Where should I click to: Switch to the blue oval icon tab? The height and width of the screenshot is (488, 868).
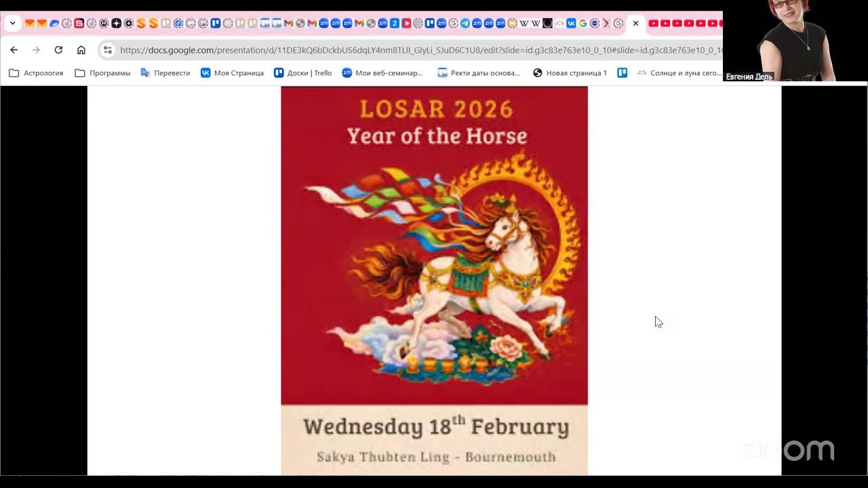tap(54, 23)
